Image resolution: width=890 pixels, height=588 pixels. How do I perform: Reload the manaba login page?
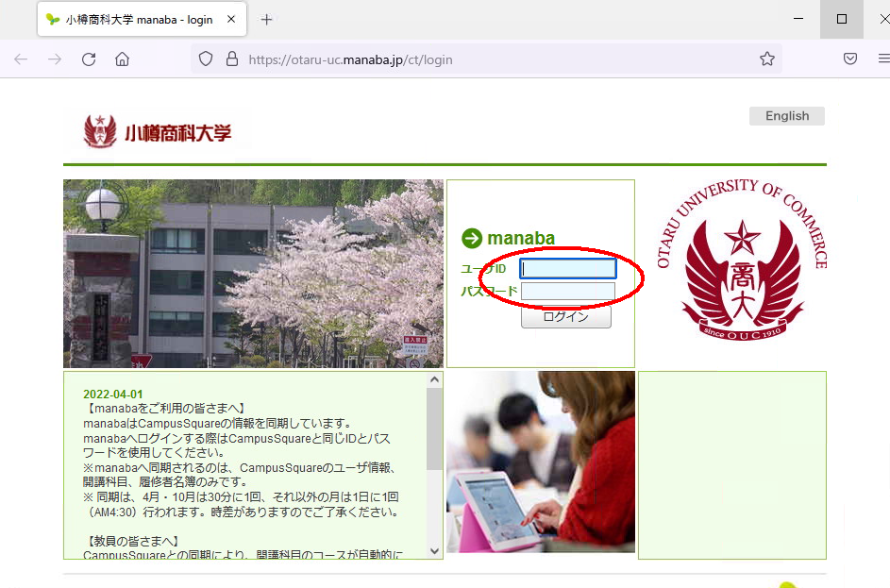click(89, 59)
